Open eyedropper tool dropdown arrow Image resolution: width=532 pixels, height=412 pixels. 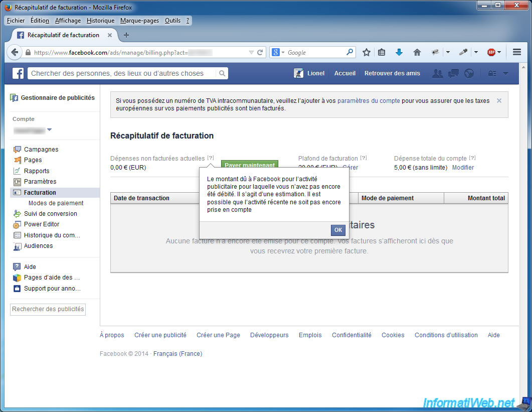476,52
